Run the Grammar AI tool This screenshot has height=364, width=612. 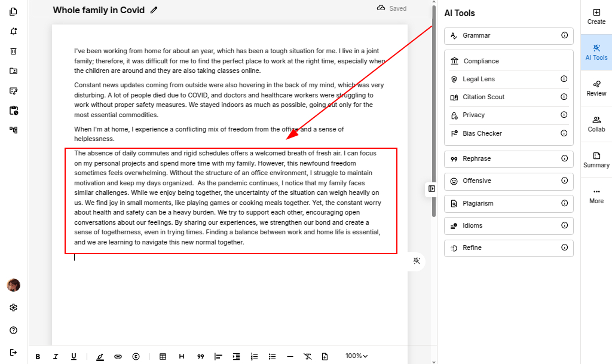pos(508,36)
